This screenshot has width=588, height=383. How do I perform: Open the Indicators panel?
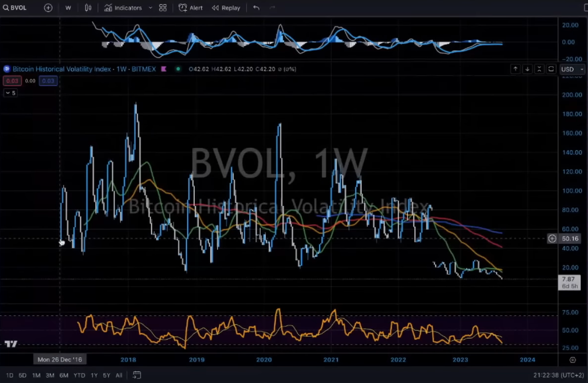click(123, 8)
